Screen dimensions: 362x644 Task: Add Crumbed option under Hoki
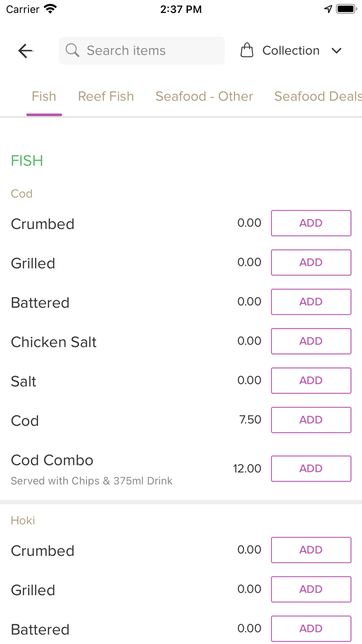coord(311,550)
